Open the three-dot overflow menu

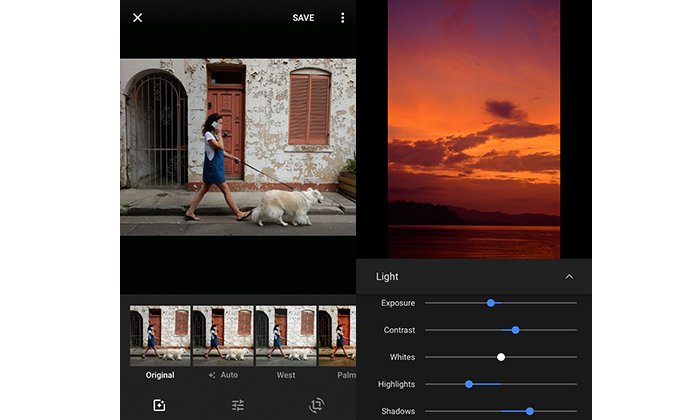[342, 18]
